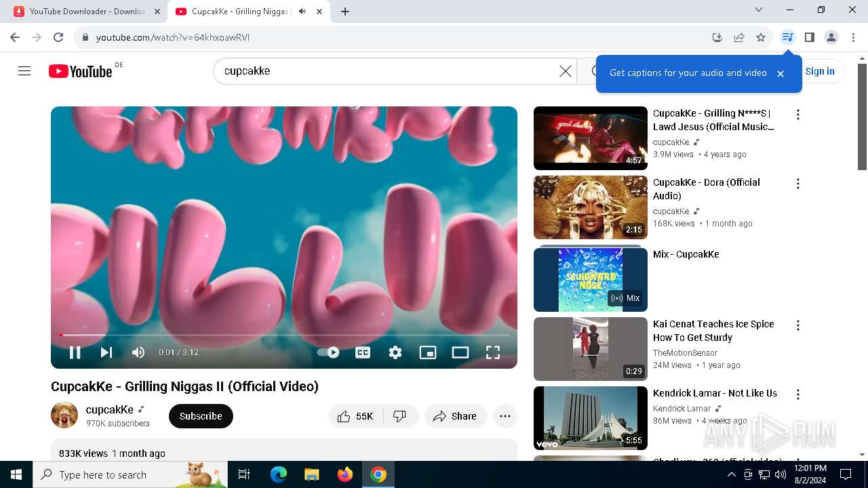Subscribe to cupcakKe channel

tap(201, 416)
